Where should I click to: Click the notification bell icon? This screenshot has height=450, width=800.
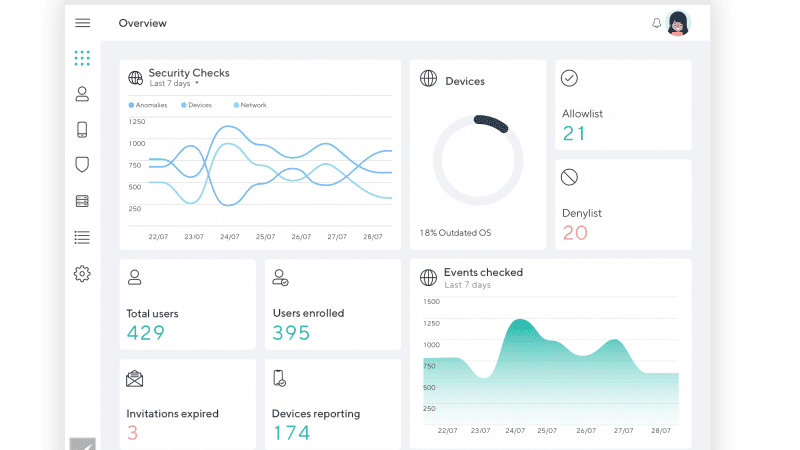(x=657, y=23)
